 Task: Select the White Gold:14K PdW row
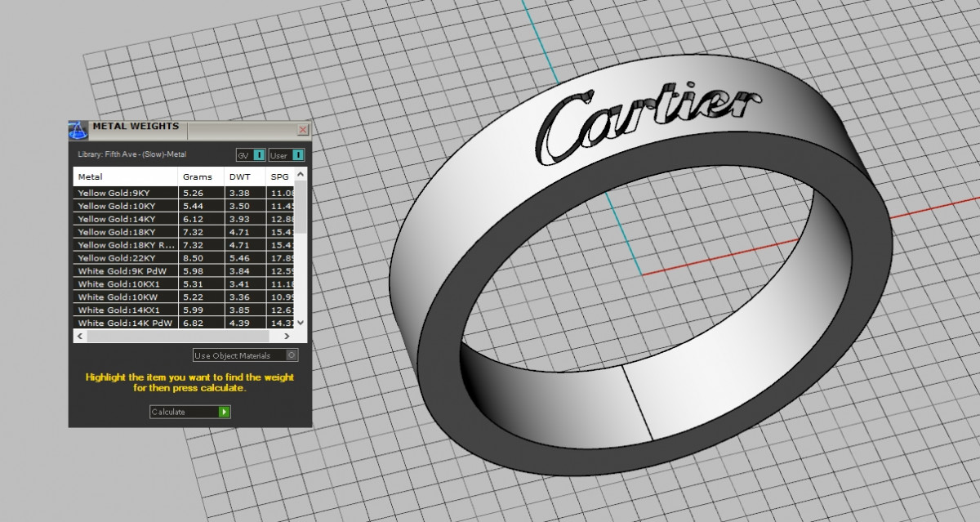(x=125, y=323)
